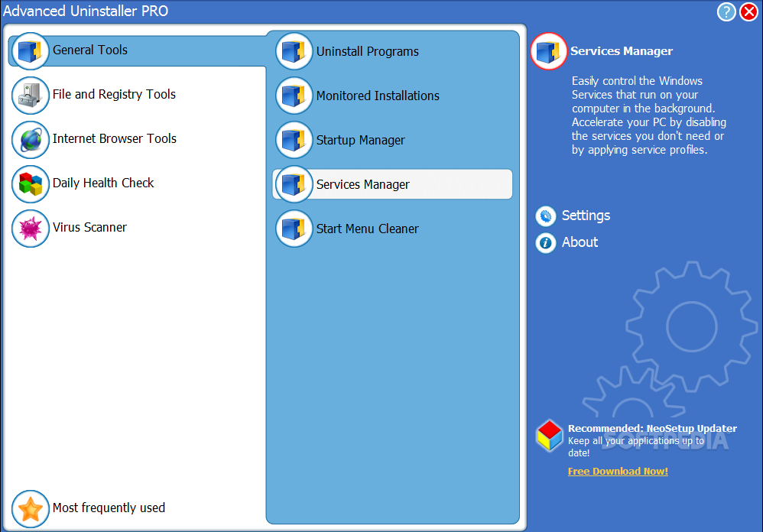Image resolution: width=763 pixels, height=532 pixels.
Task: Click the Internet Browser Tools globe icon
Action: coord(30,140)
